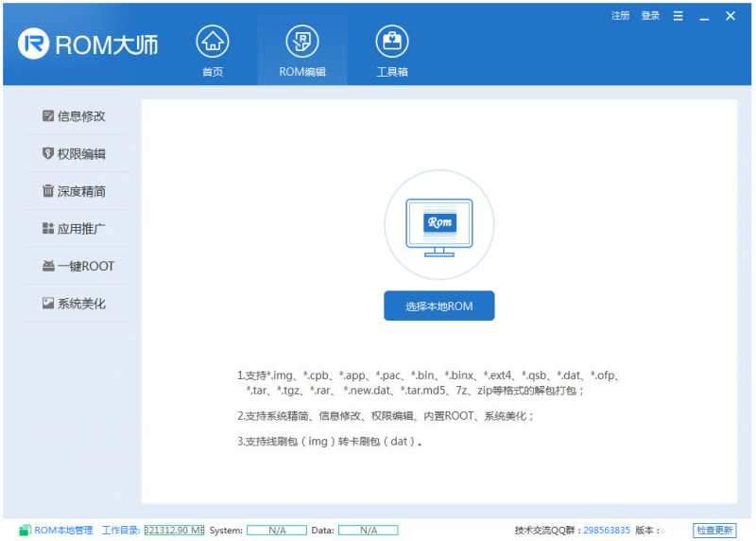
Task: Click the 工作目录 label
Action: 121,531
